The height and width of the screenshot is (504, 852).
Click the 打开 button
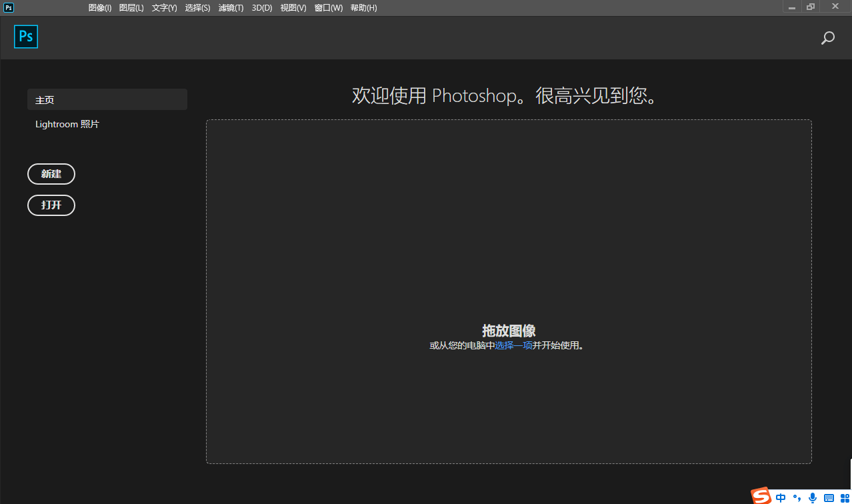(x=51, y=205)
